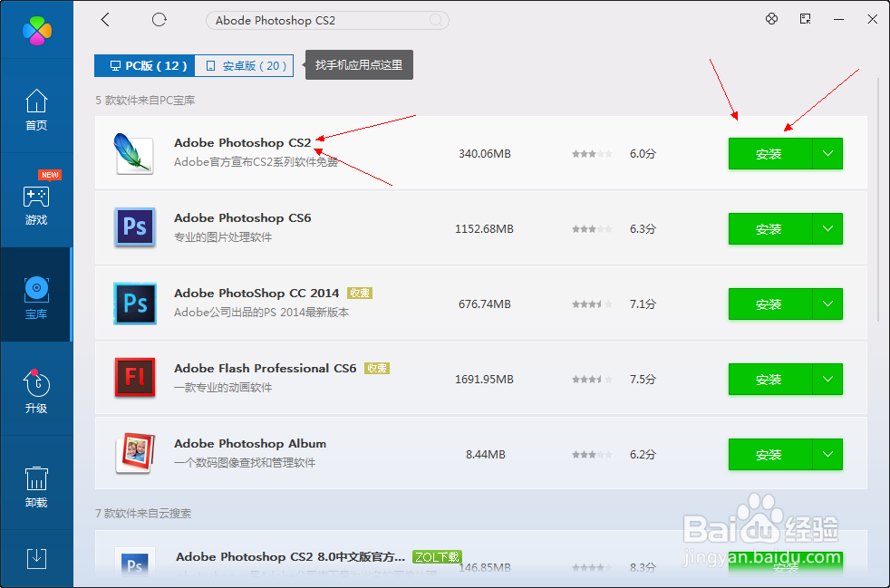This screenshot has width=890, height=588.
Task: Click the star rating of Photoshop CS6
Action: pos(592,229)
